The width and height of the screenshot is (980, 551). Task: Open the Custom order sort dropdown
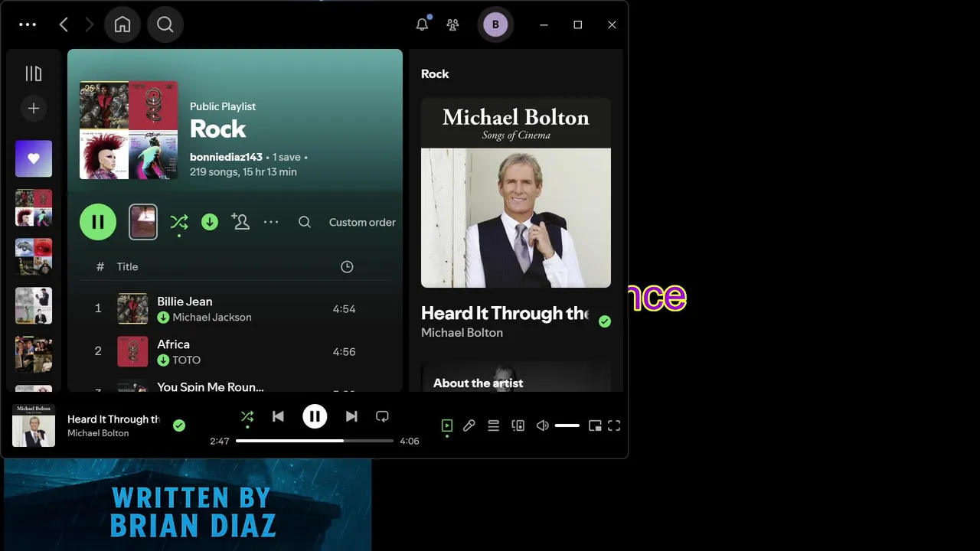click(x=362, y=222)
